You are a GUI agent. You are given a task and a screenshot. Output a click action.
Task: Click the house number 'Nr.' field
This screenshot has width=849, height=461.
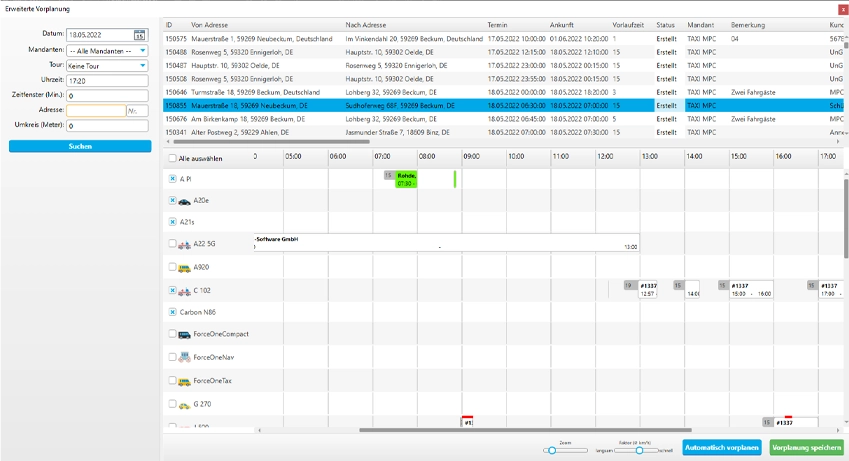tap(138, 111)
